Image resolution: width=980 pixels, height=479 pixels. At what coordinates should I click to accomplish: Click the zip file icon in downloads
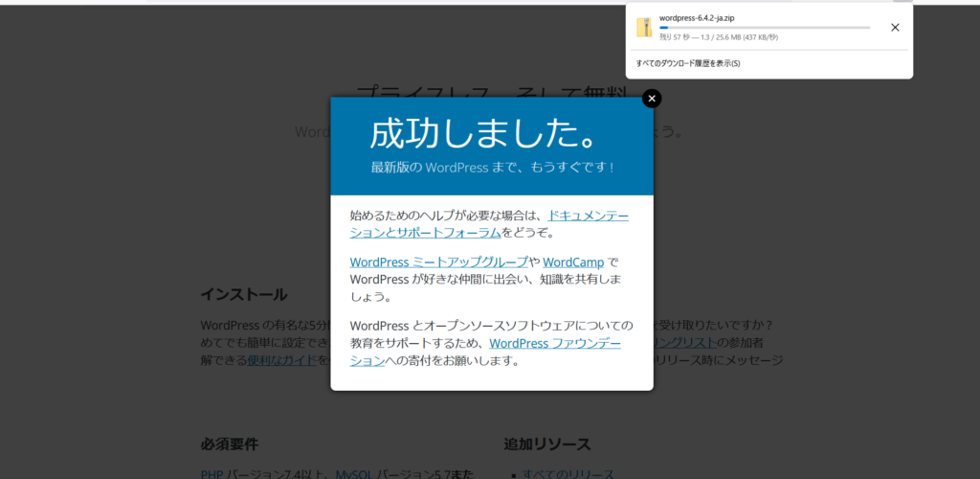(644, 28)
